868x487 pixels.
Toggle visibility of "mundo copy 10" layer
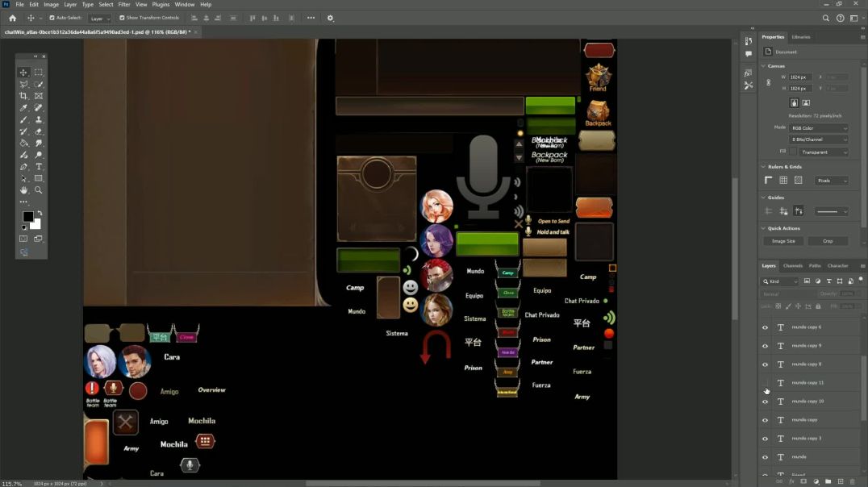click(x=766, y=402)
